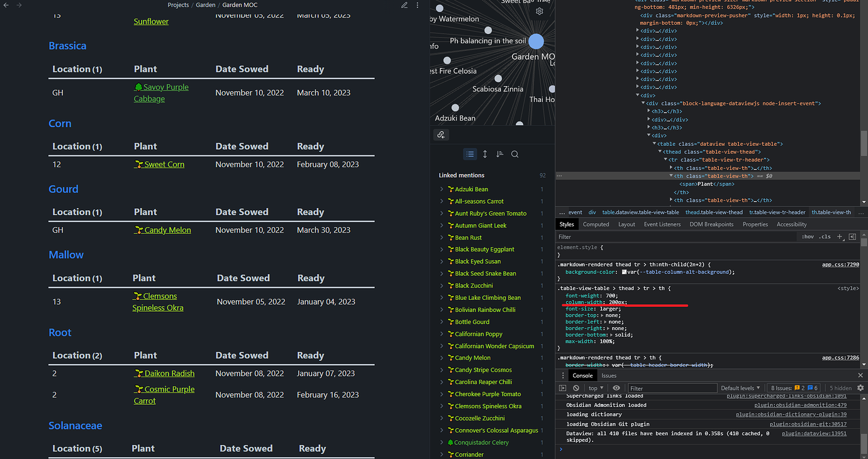Image resolution: width=868 pixels, height=459 pixels.
Task: Show search filter in backlinks pane
Action: [515, 154]
